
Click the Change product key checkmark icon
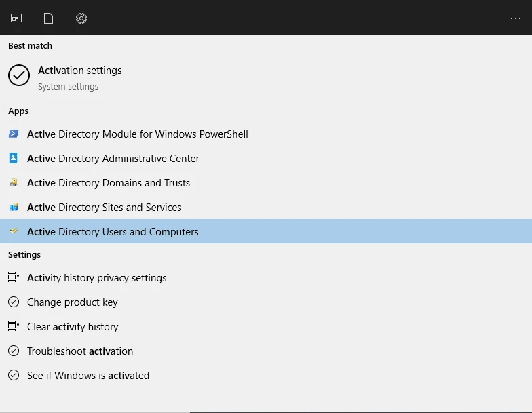point(14,302)
